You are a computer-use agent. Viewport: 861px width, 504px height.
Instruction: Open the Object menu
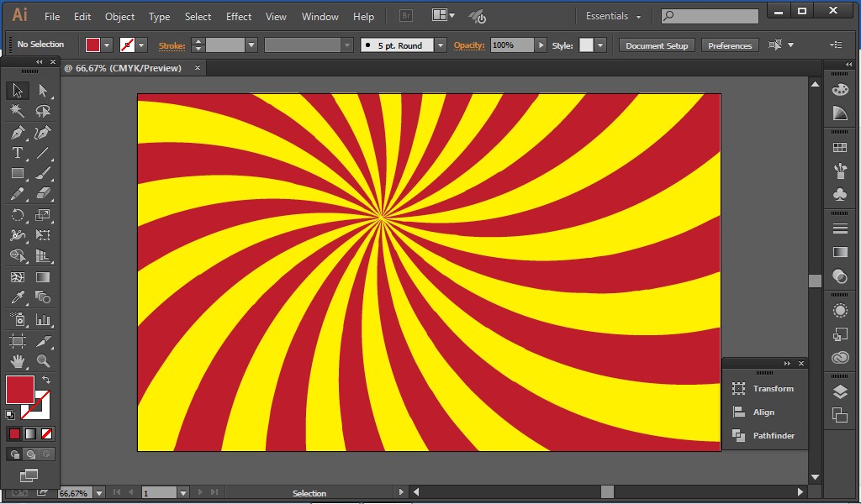coord(119,16)
